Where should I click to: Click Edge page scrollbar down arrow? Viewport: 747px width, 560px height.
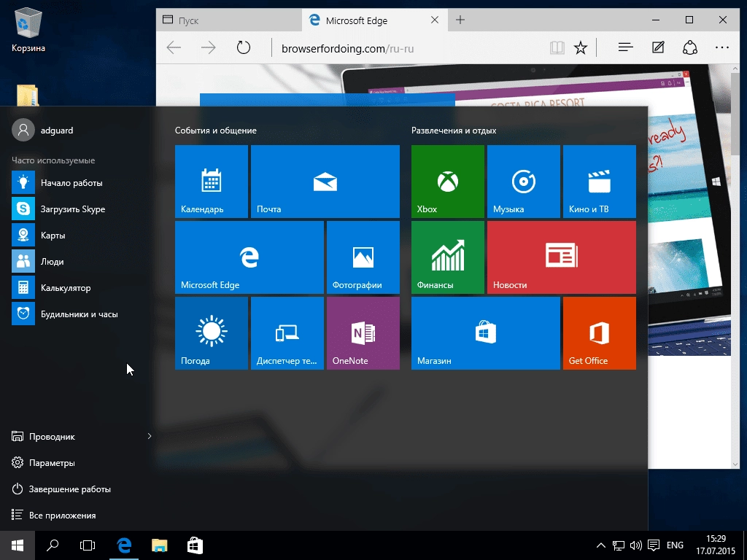735,464
